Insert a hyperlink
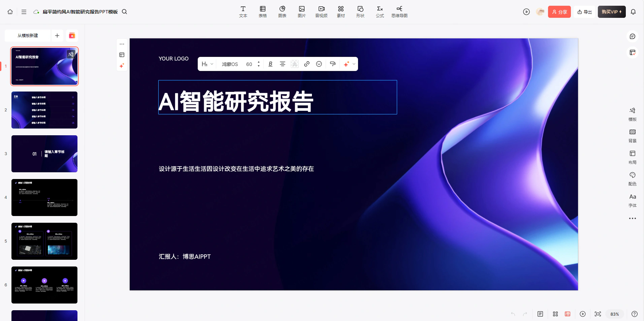The height and width of the screenshot is (321, 644). tap(307, 64)
